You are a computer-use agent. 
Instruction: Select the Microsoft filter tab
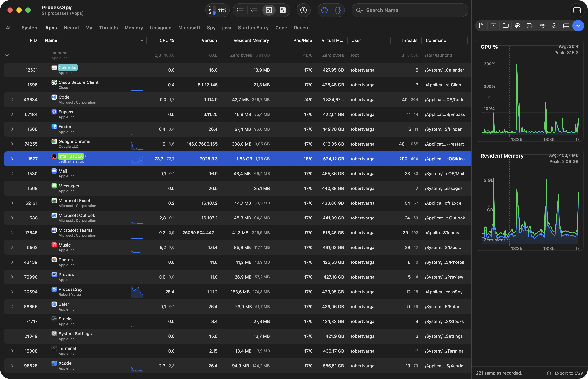click(189, 28)
